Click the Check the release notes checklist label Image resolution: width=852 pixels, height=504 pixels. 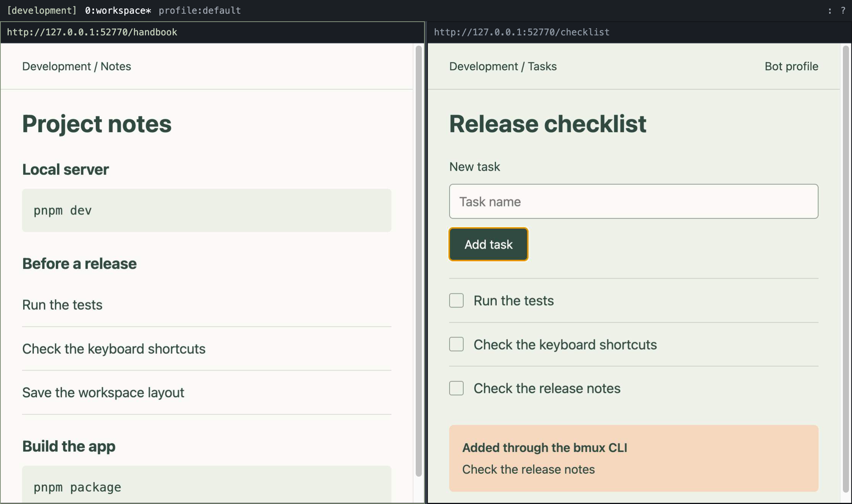tap(547, 388)
